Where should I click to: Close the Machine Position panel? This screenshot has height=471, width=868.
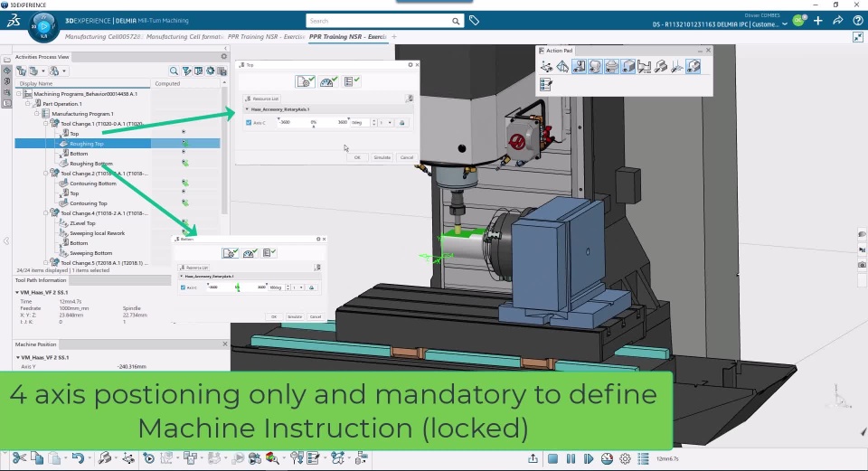click(x=225, y=344)
